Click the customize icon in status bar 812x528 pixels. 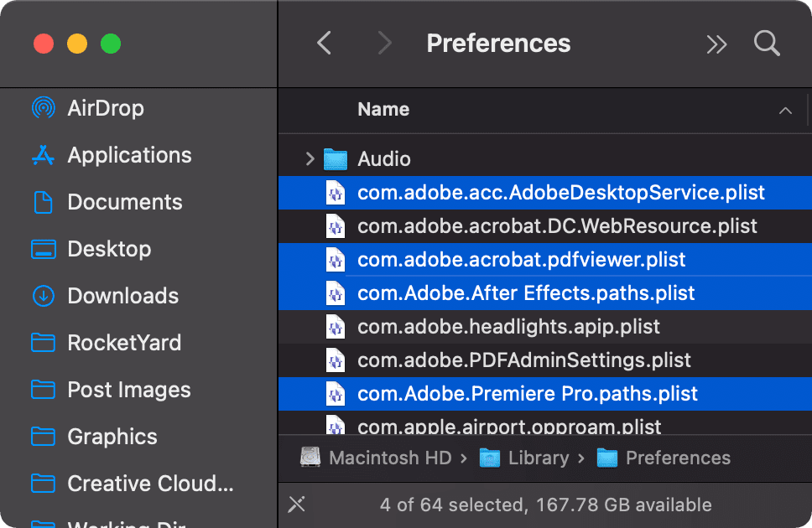tap(296, 505)
